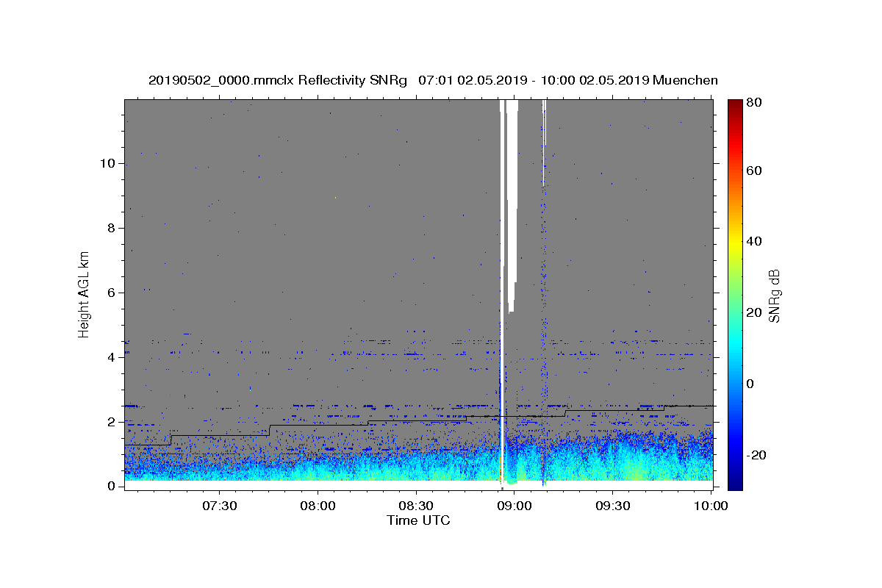This screenshot has height=588, width=882.
Task: Click the 07:30 time tick label
Action: click(x=219, y=506)
